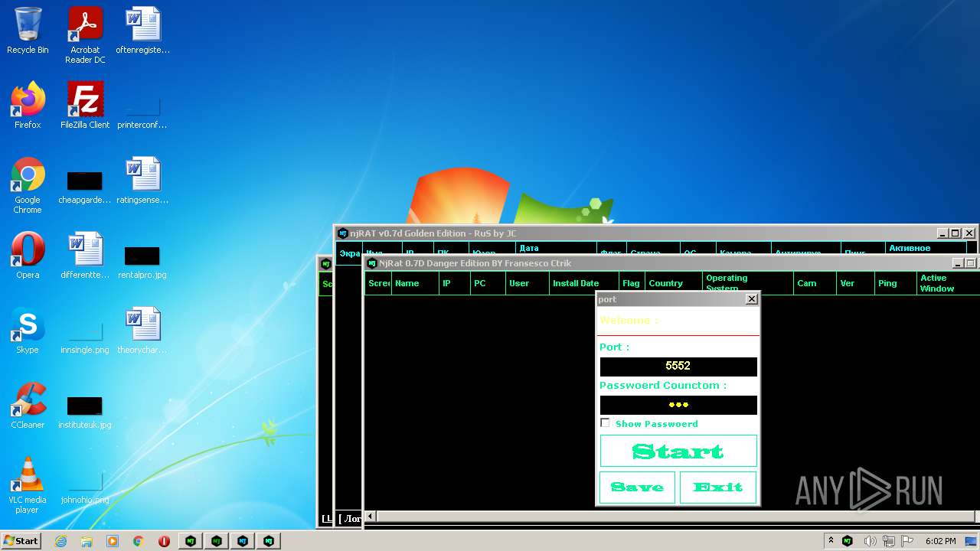Sort by IP column in Danger Edition

[x=454, y=283]
